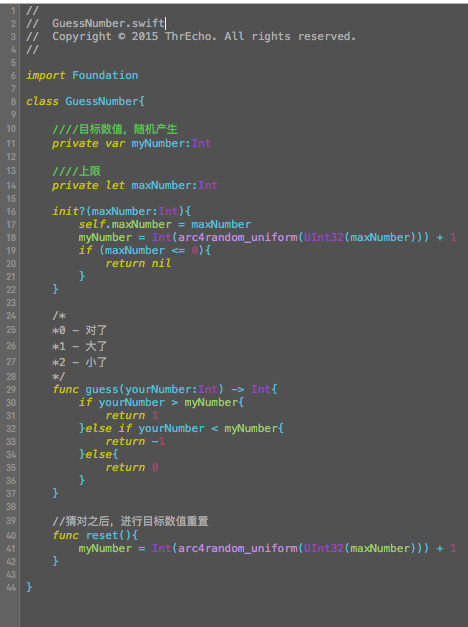Screen dimensions: 468x627
Task: Click 'arc4random_uniform' inside the init method
Action: coord(238,237)
